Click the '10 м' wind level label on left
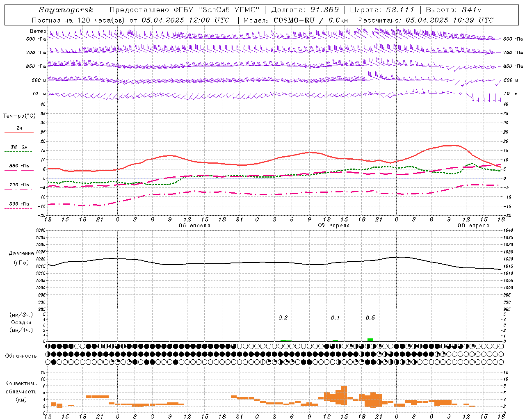This screenshot has height=420, width=525. coord(39,94)
